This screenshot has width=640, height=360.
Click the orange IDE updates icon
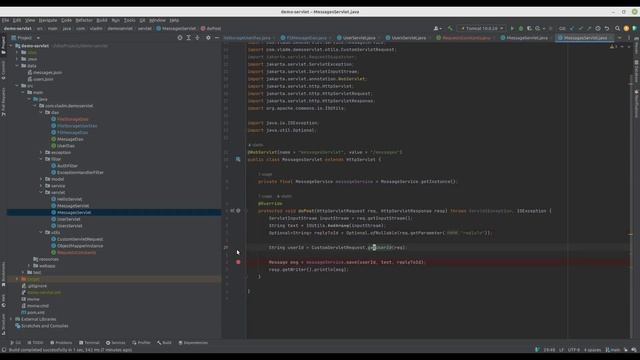click(x=626, y=29)
